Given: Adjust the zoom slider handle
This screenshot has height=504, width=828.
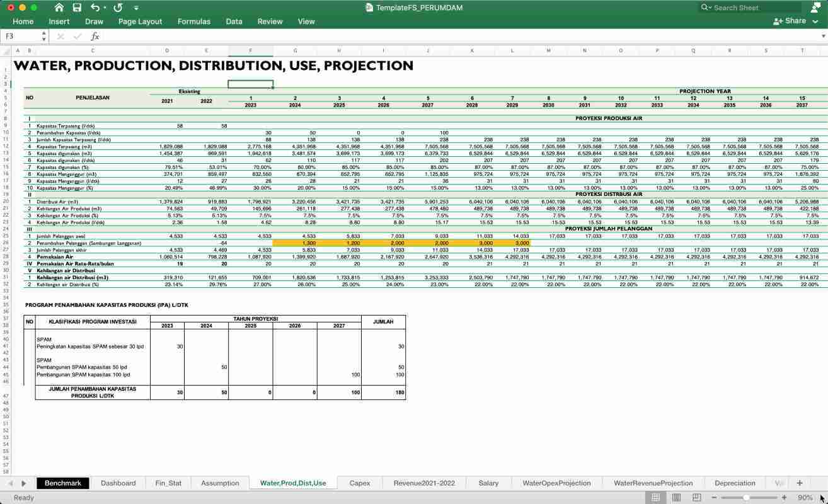Looking at the screenshot, I should [x=746, y=497].
